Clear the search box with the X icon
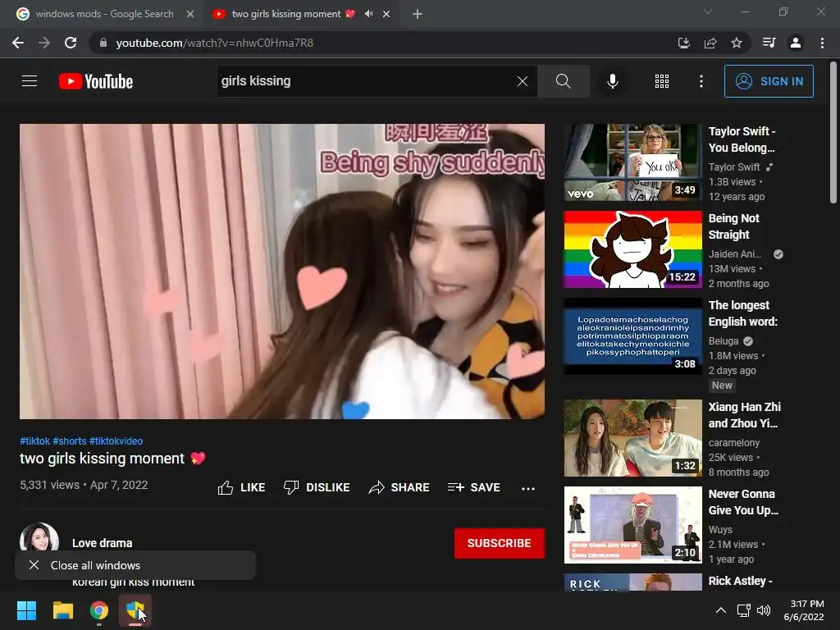The height and width of the screenshot is (630, 840). [x=523, y=81]
